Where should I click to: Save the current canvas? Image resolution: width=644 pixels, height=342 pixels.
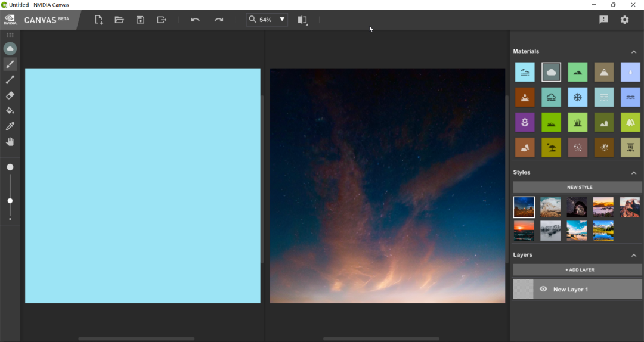pyautogui.click(x=141, y=20)
